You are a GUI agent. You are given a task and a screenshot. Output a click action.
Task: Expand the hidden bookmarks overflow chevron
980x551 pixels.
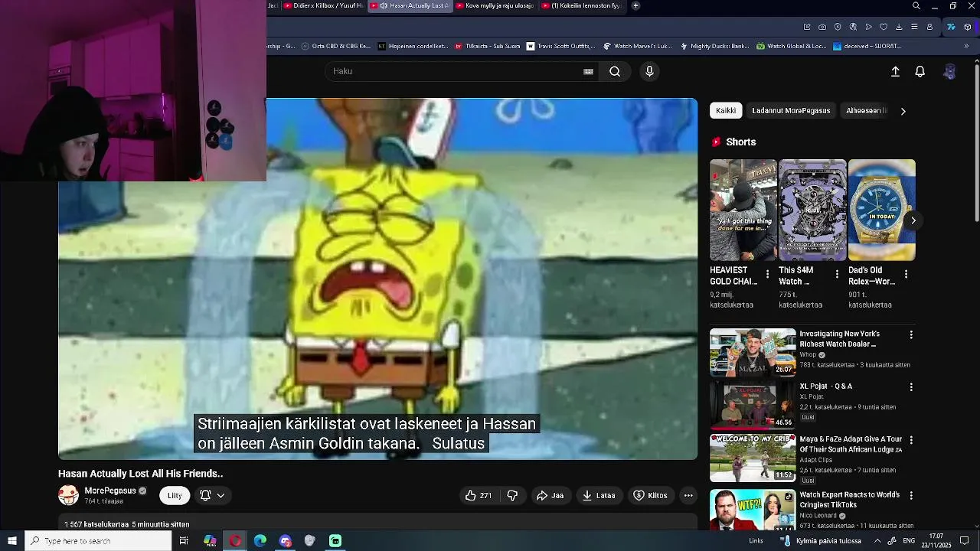pos(965,46)
